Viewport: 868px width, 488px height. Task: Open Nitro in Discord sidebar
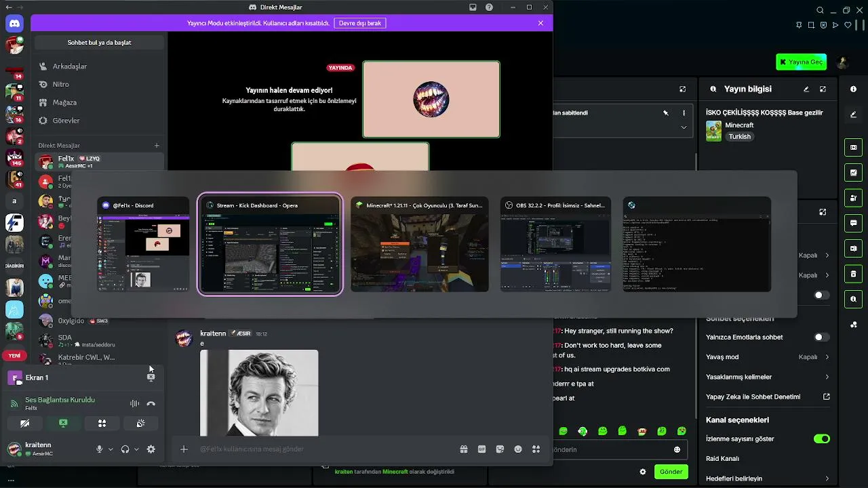(99, 84)
